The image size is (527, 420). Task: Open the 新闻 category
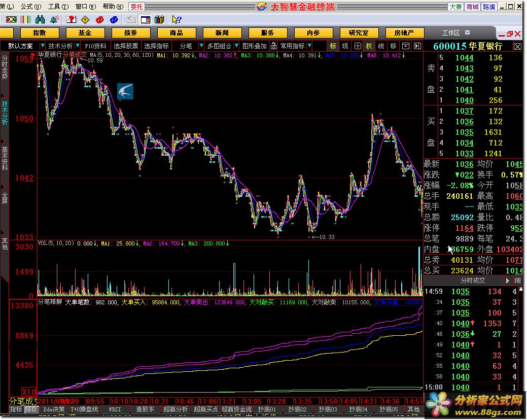(x=222, y=32)
